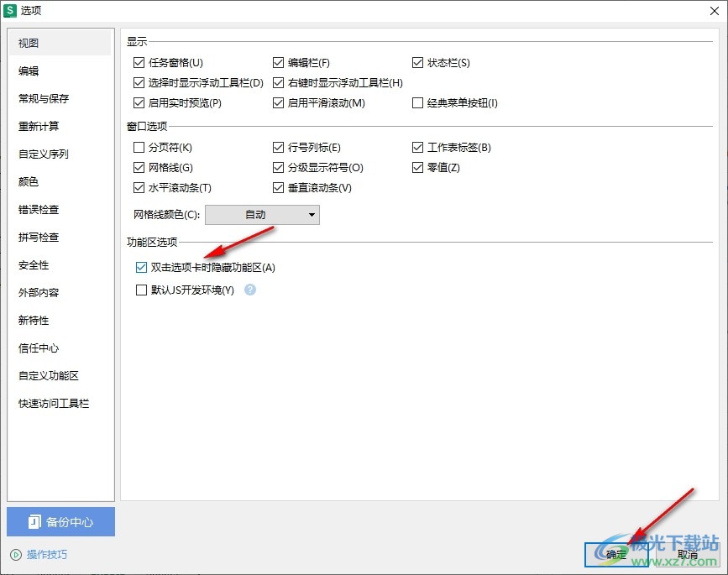Image resolution: width=728 pixels, height=575 pixels.
Task: Click the help question mark beside 默认JS开发环境
Action: pyautogui.click(x=250, y=290)
